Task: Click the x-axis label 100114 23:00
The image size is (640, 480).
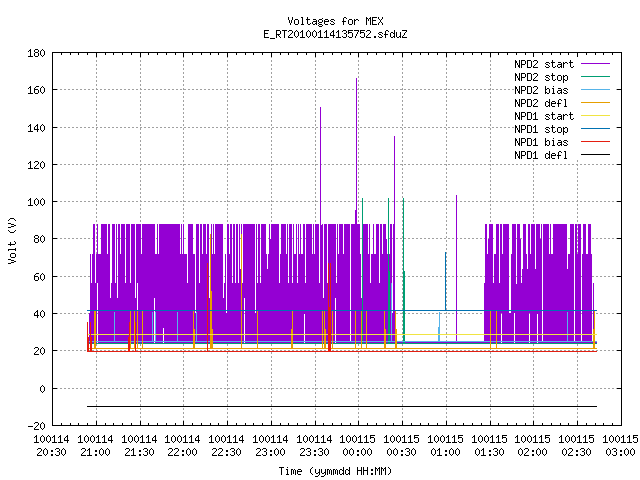Action: click(271, 446)
